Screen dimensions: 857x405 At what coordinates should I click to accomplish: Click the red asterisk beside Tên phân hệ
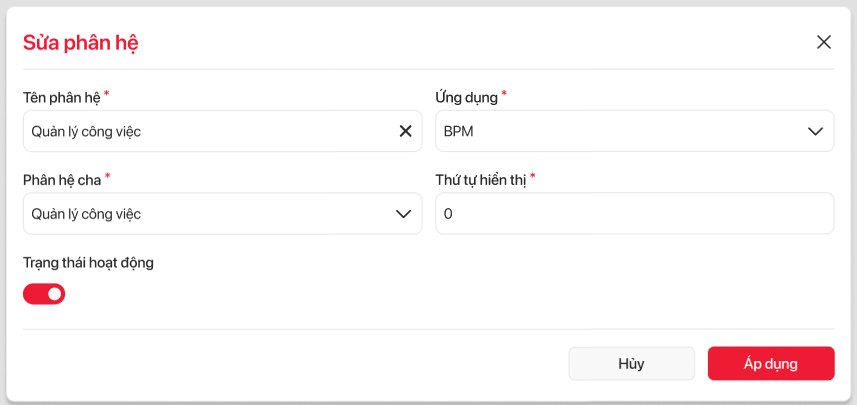pyautogui.click(x=107, y=94)
